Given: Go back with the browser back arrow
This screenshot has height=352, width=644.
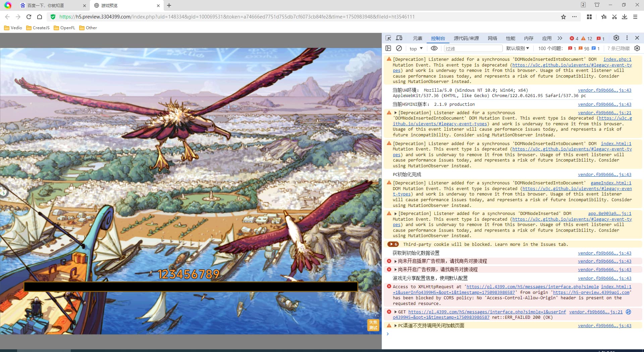Looking at the screenshot, I should point(7,17).
